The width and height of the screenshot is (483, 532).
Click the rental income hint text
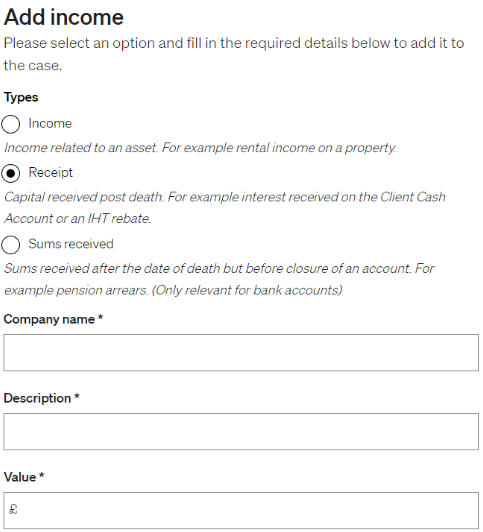[200, 148]
